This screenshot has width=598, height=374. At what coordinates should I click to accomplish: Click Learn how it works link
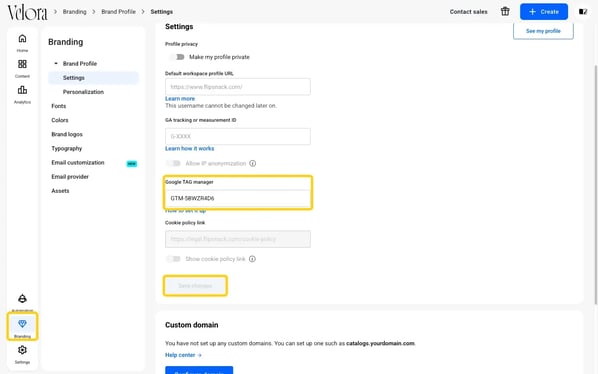coord(189,148)
